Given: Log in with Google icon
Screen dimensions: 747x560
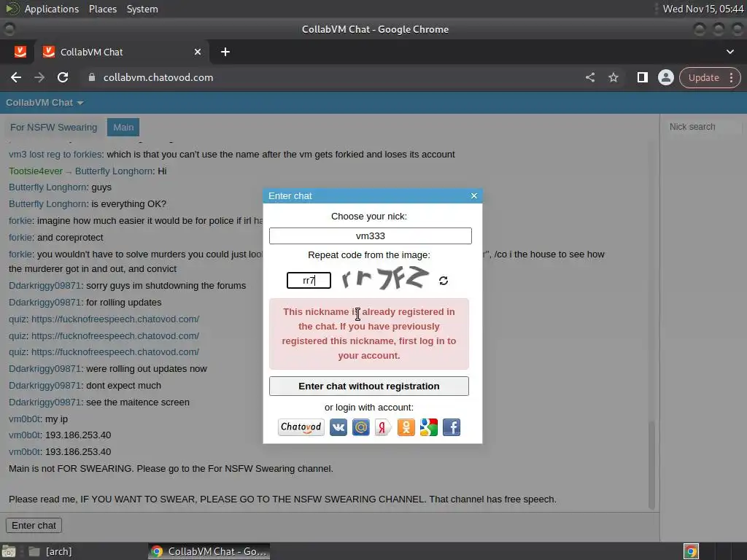Looking at the screenshot, I should [x=429, y=427].
